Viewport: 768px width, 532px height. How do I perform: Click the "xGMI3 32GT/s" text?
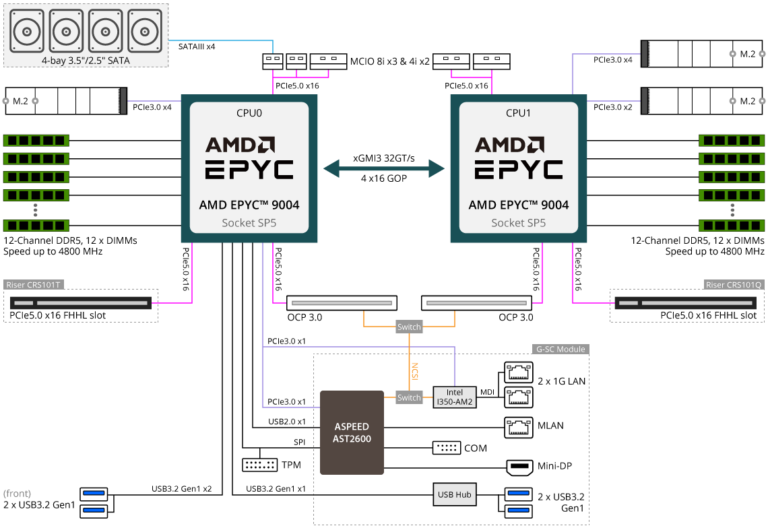click(384, 158)
